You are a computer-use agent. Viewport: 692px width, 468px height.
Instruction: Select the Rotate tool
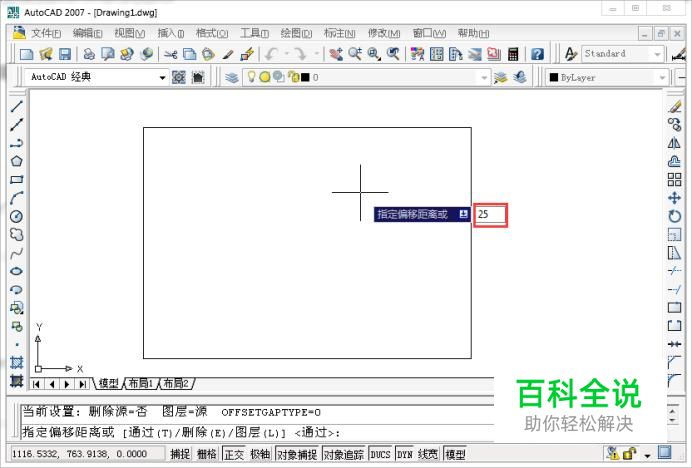(674, 216)
